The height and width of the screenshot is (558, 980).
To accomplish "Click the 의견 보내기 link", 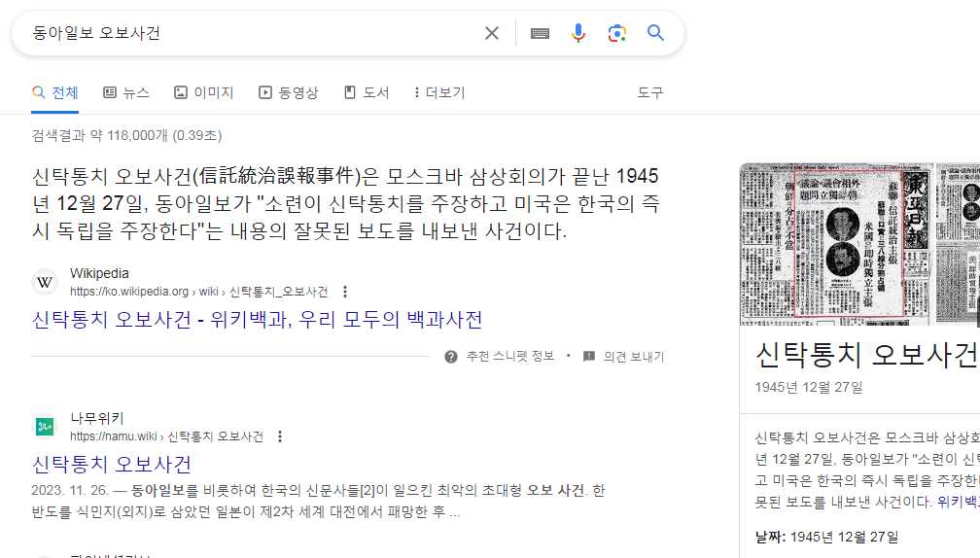I will tap(634, 357).
